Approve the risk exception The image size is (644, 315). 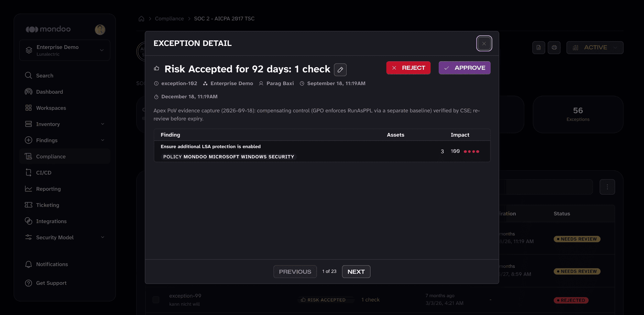[x=464, y=68]
